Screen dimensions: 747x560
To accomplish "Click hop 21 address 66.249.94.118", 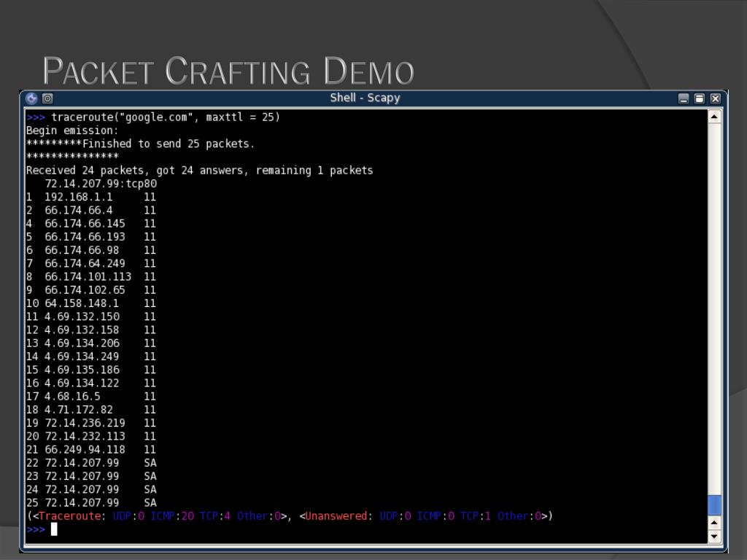I will tap(85, 450).
